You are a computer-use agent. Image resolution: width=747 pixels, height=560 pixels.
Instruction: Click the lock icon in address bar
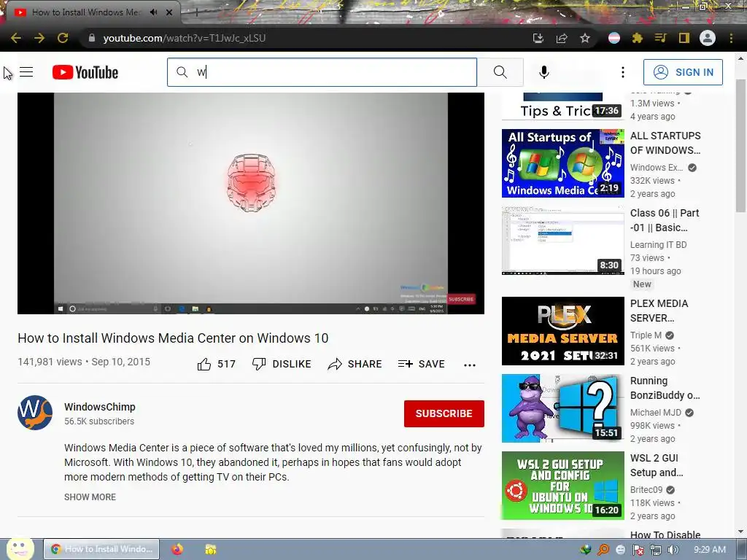click(x=92, y=38)
